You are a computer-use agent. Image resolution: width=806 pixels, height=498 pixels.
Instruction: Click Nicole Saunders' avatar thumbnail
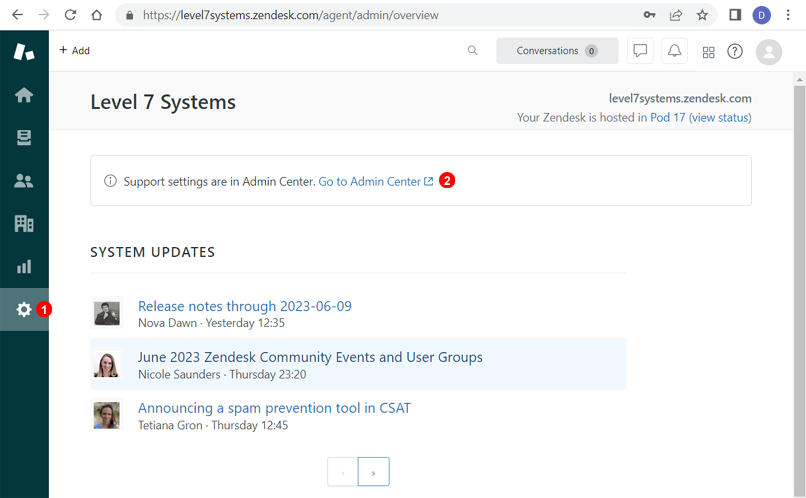tap(107, 364)
